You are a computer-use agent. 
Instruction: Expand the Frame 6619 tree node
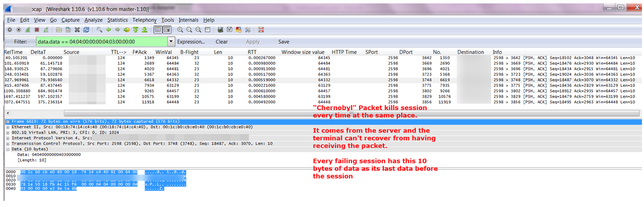pyautogui.click(x=7, y=122)
